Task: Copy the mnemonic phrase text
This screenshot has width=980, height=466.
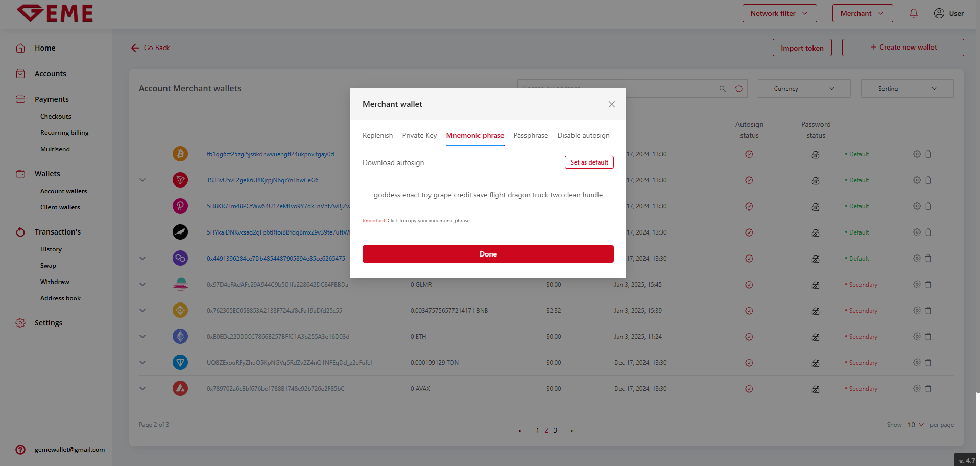Action: (488, 195)
